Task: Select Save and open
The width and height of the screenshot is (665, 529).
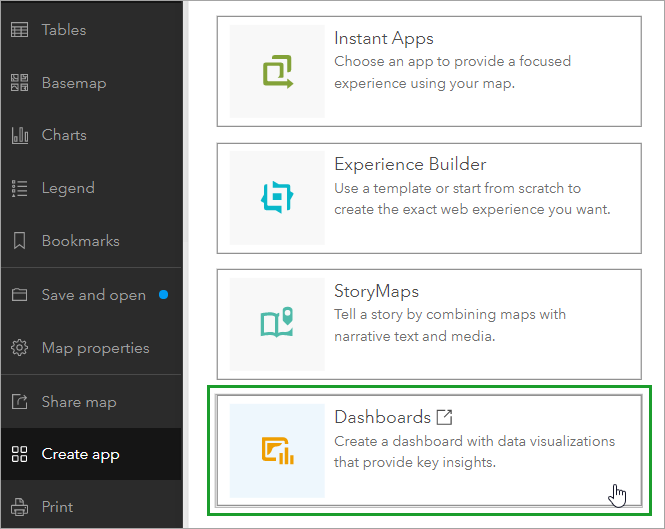Action: (92, 294)
